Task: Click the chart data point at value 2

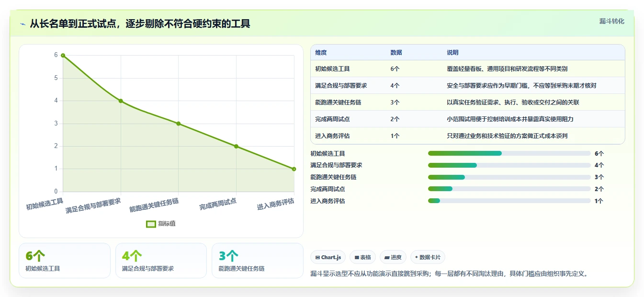Action: coord(236,146)
